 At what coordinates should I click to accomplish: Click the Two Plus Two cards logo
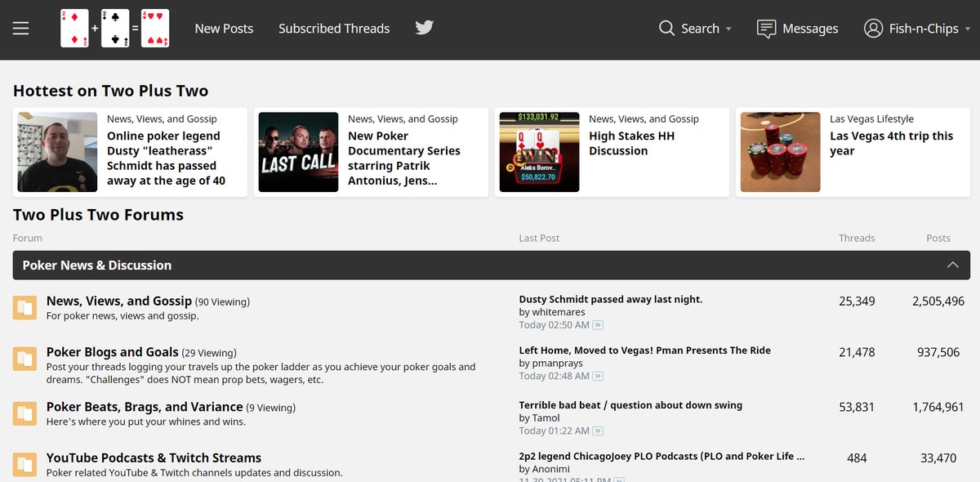(115, 29)
